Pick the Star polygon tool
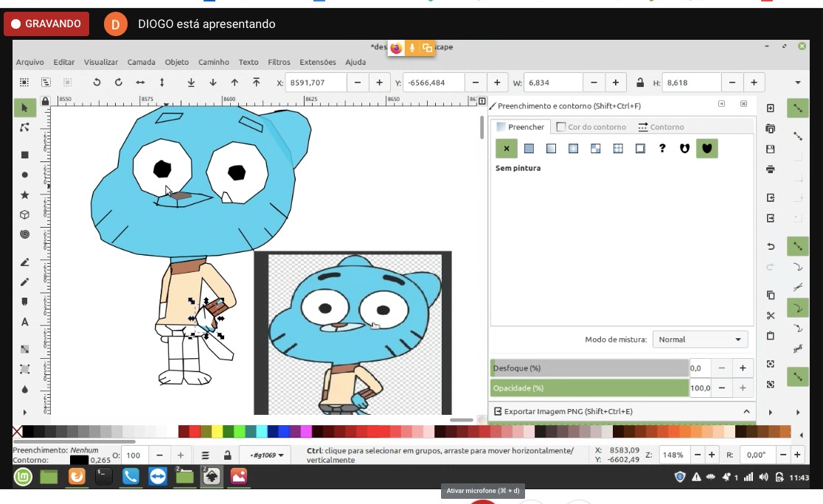This screenshot has height=504, width=823. click(x=24, y=195)
